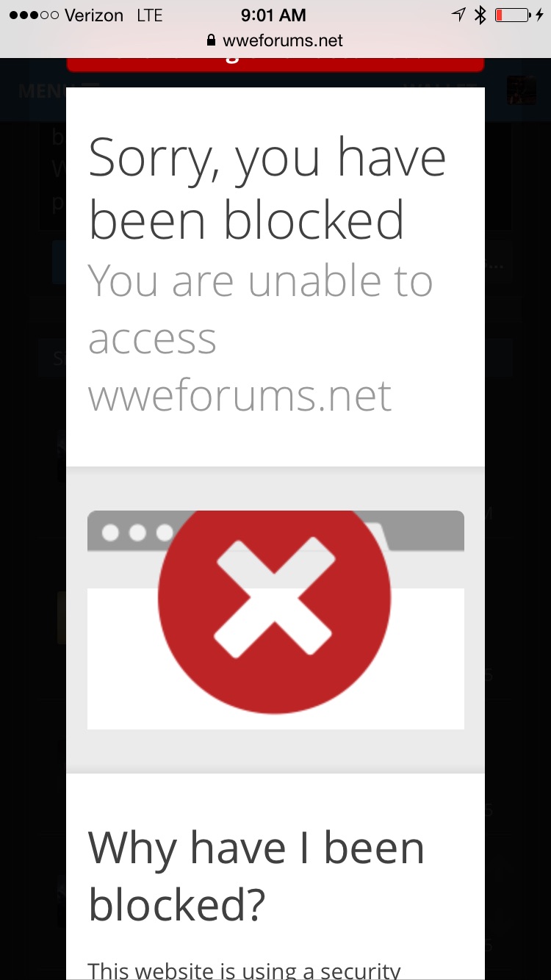The width and height of the screenshot is (551, 980).
Task: Click the 'Why have I been blocked?' heading
Action: tap(256, 876)
